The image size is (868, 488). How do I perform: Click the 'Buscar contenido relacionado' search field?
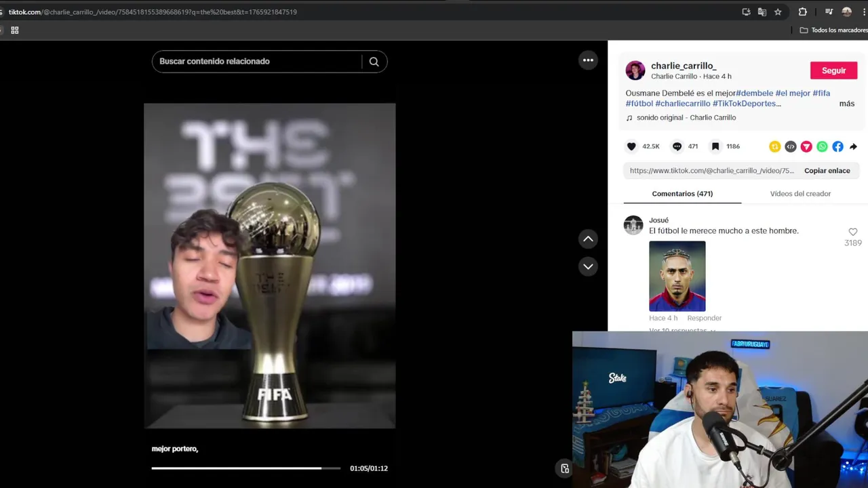(x=258, y=62)
